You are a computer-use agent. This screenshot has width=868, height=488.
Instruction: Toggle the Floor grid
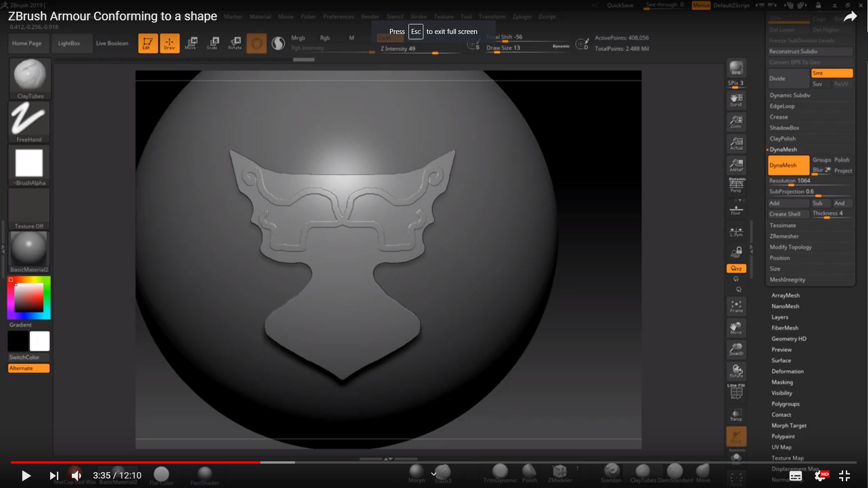point(736,210)
